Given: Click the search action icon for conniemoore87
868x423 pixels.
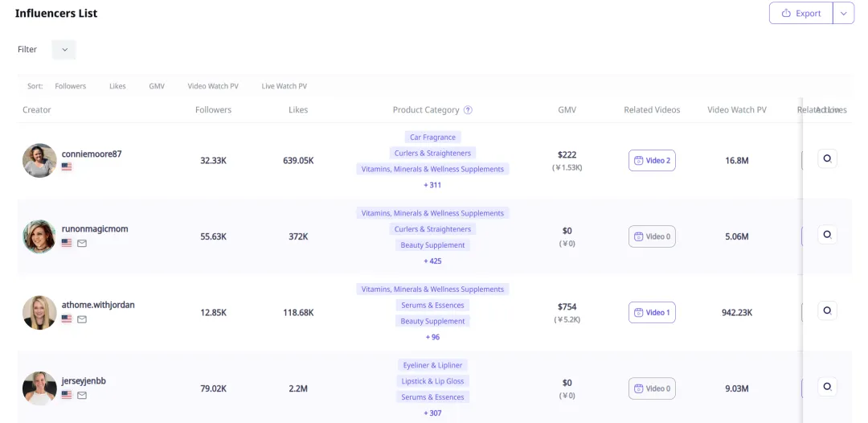Looking at the screenshot, I should [827, 158].
